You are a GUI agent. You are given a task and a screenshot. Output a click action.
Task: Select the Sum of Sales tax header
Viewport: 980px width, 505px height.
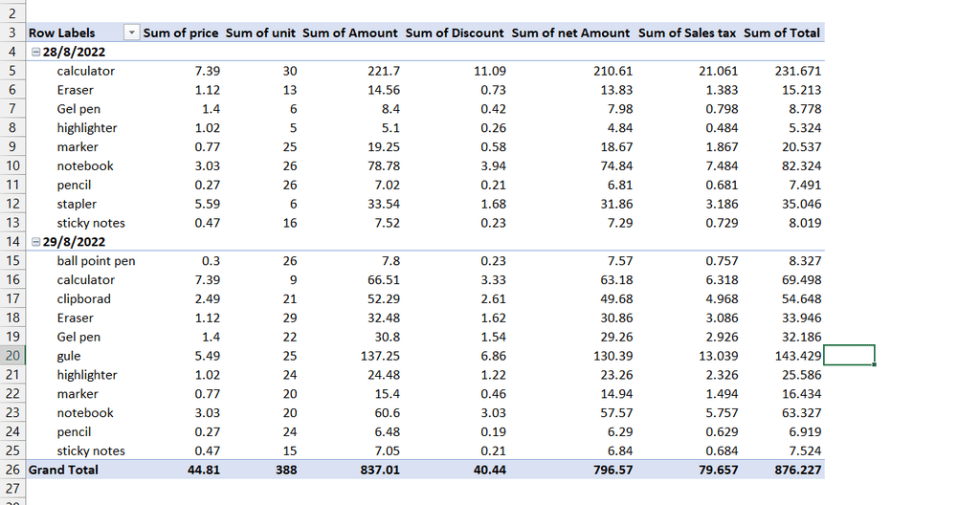pyautogui.click(x=687, y=33)
